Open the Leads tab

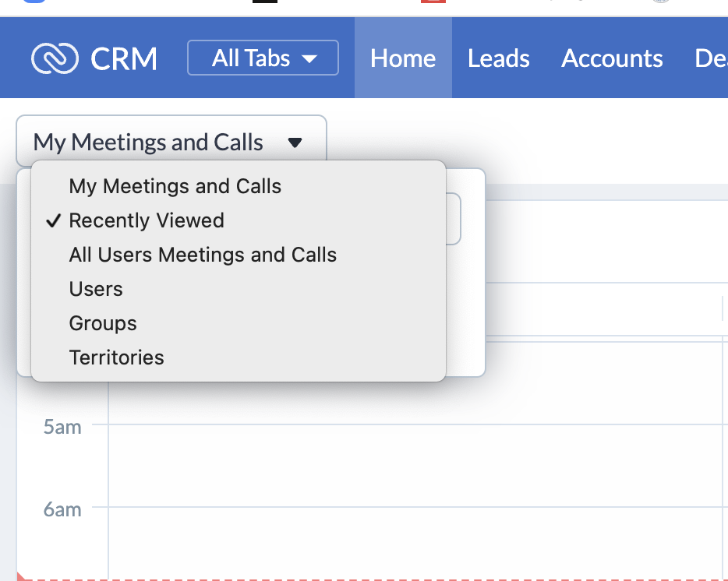(x=499, y=58)
